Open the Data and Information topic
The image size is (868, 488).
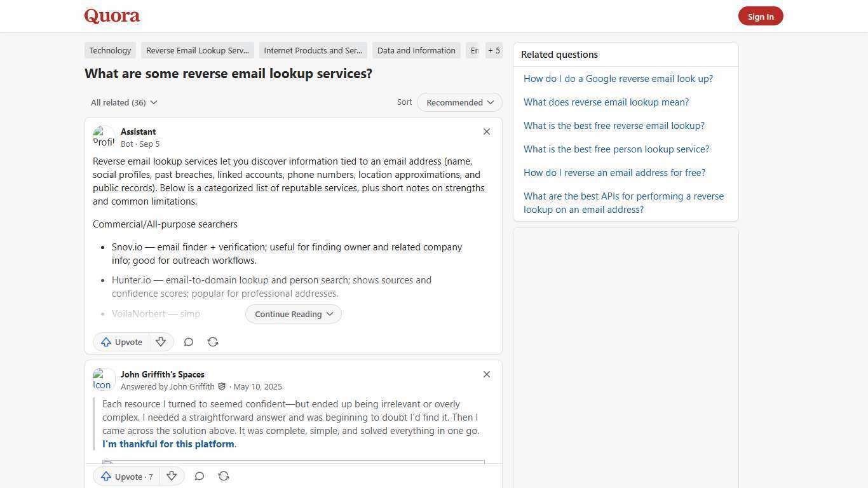pos(416,50)
